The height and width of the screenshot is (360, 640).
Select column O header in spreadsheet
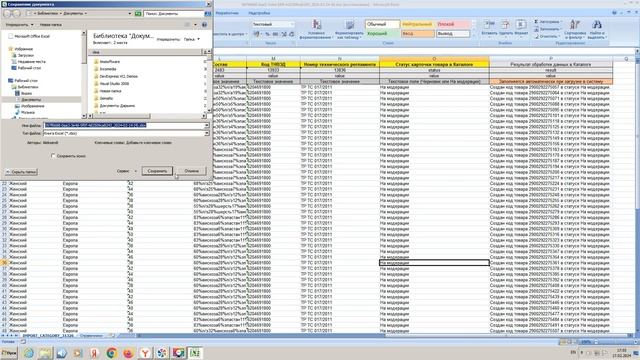(434, 59)
